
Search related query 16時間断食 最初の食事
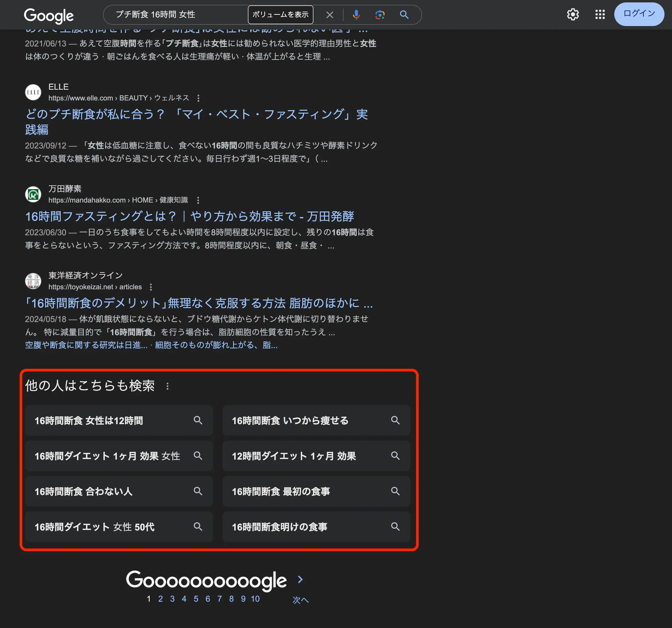pyautogui.click(x=316, y=492)
